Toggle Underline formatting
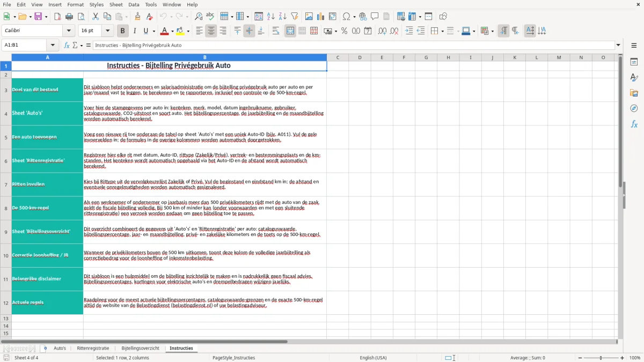The width and height of the screenshot is (644, 362). pos(145,31)
